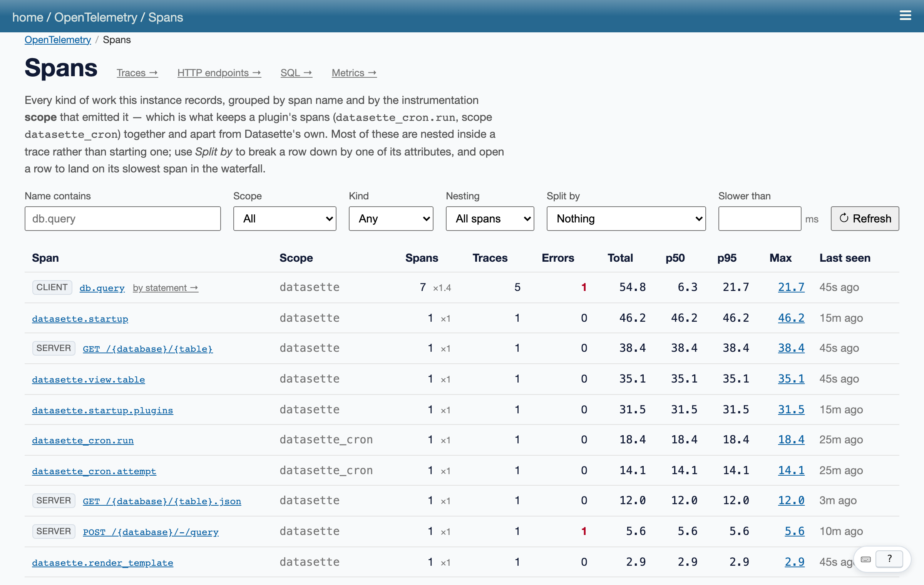The image size is (924, 585).
Task: Open the datasette.view.table span
Action: coord(89,379)
